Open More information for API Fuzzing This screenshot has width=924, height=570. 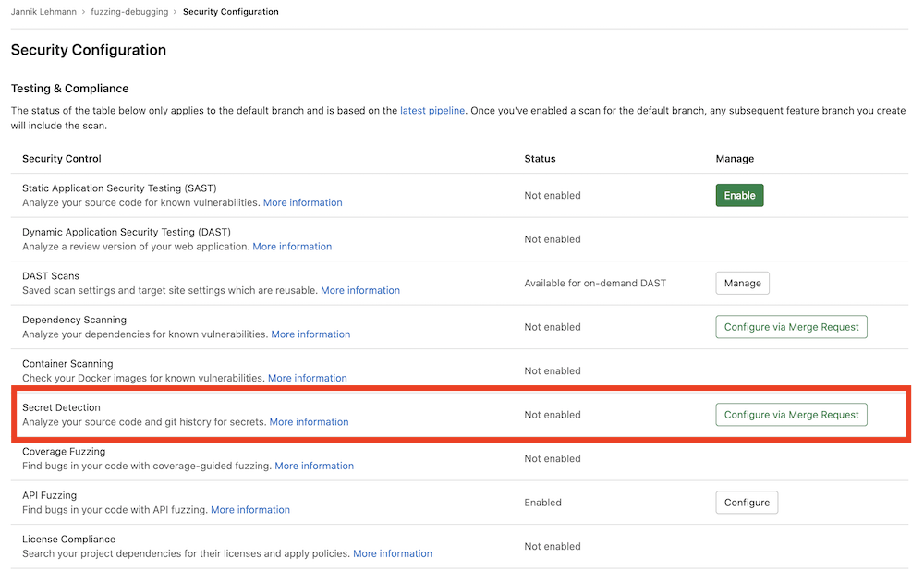pos(249,509)
